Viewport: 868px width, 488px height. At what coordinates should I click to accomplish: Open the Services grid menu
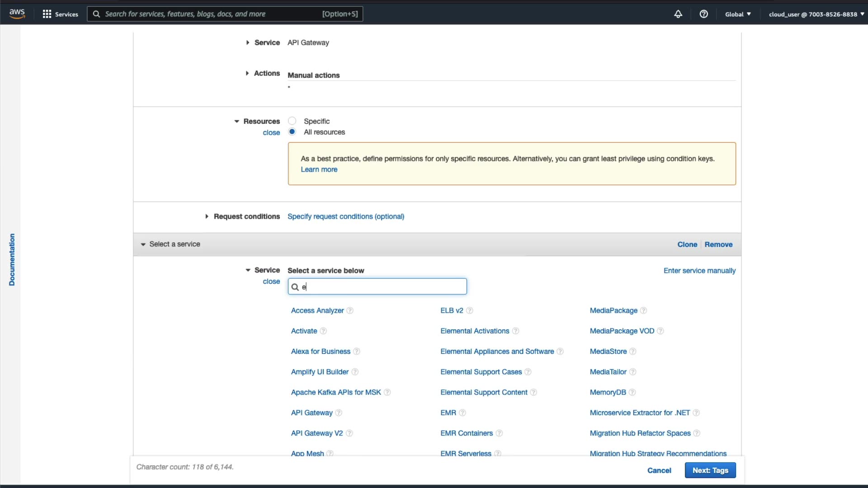tap(47, 14)
